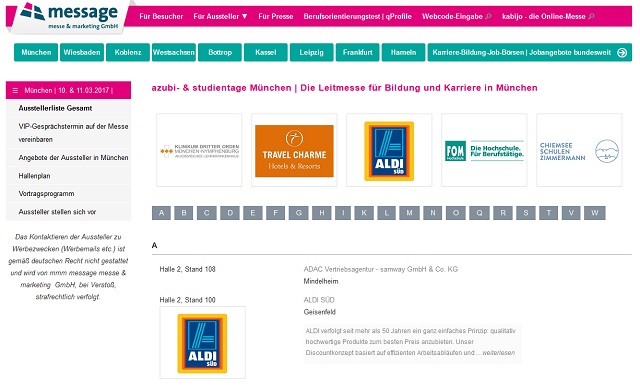Open the Für Presse menu item

point(276,17)
